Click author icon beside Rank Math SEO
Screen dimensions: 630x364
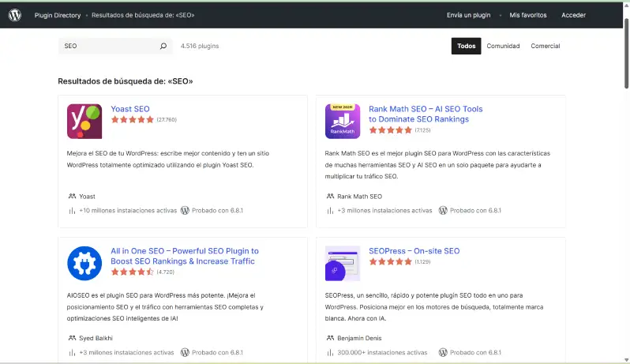tap(330, 197)
